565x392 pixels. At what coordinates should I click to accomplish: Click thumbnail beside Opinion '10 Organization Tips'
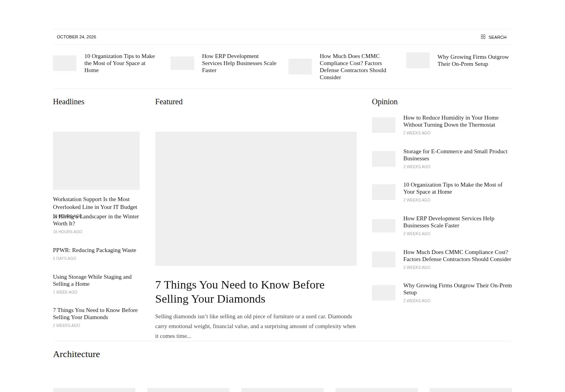tap(384, 192)
